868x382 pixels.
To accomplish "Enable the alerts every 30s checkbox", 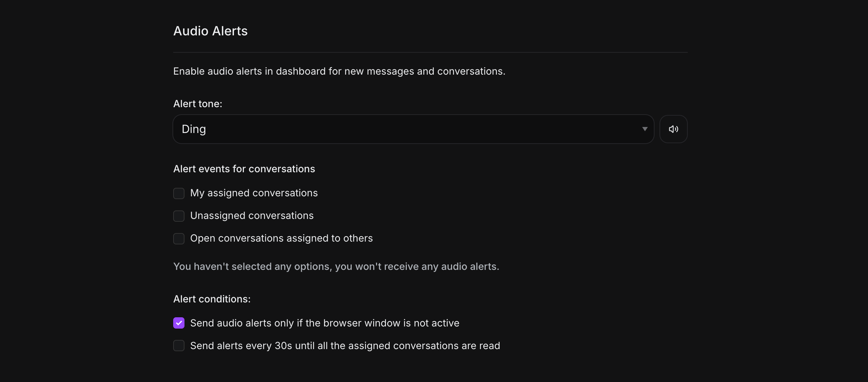I will (179, 346).
